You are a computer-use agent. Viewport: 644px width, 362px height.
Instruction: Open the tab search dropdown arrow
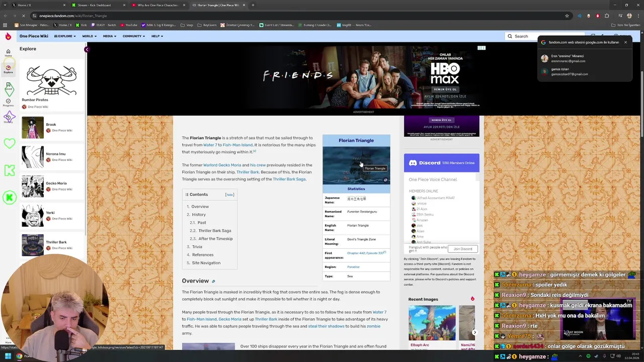5,5
